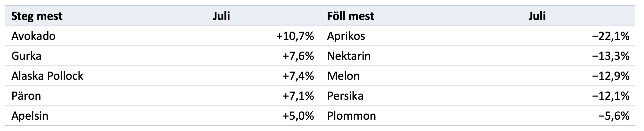Click the Gurka cell
The image size is (644, 131).
click(x=26, y=56)
